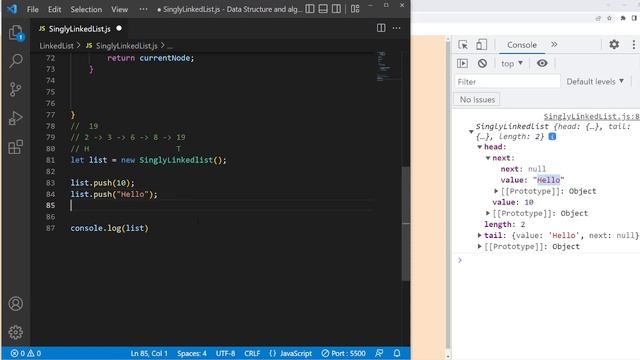
Task: Show more DevTools tabs chevron
Action: (x=554, y=44)
